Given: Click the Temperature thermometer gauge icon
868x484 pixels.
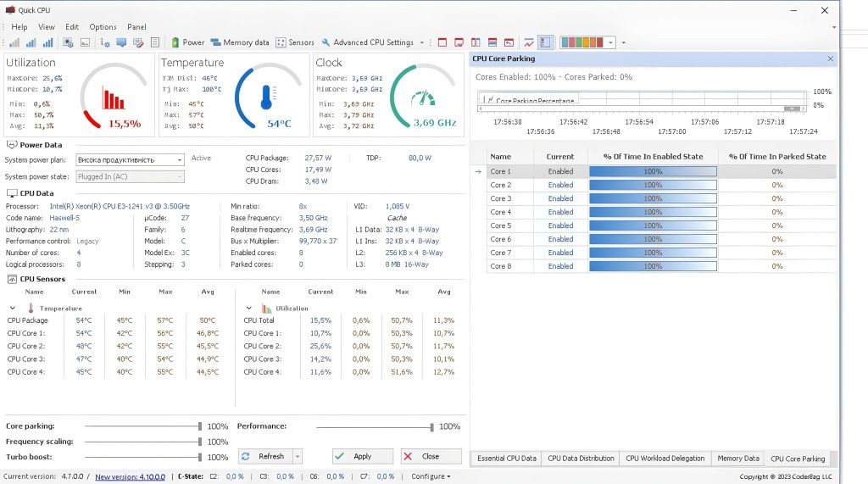Looking at the screenshot, I should pos(268,97).
